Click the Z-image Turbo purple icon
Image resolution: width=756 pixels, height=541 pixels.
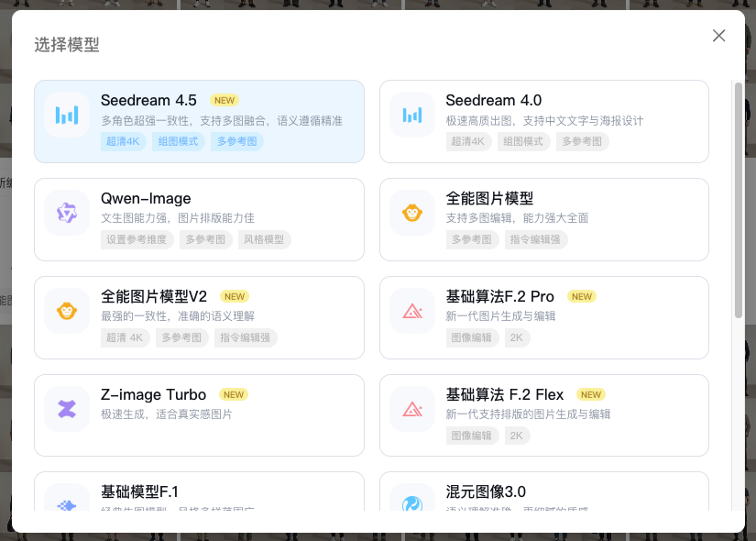point(67,409)
